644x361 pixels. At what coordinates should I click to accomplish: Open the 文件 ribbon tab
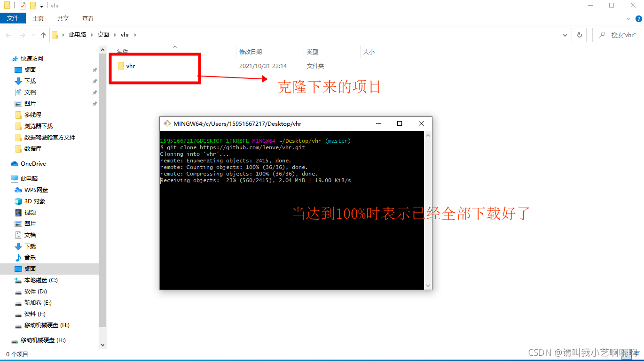(13, 18)
